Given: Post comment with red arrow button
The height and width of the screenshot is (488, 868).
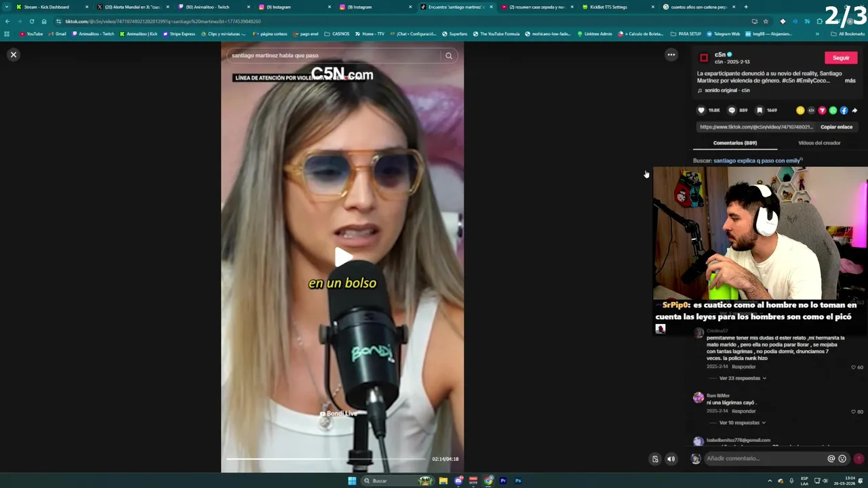Looking at the screenshot, I should pyautogui.click(x=859, y=459).
